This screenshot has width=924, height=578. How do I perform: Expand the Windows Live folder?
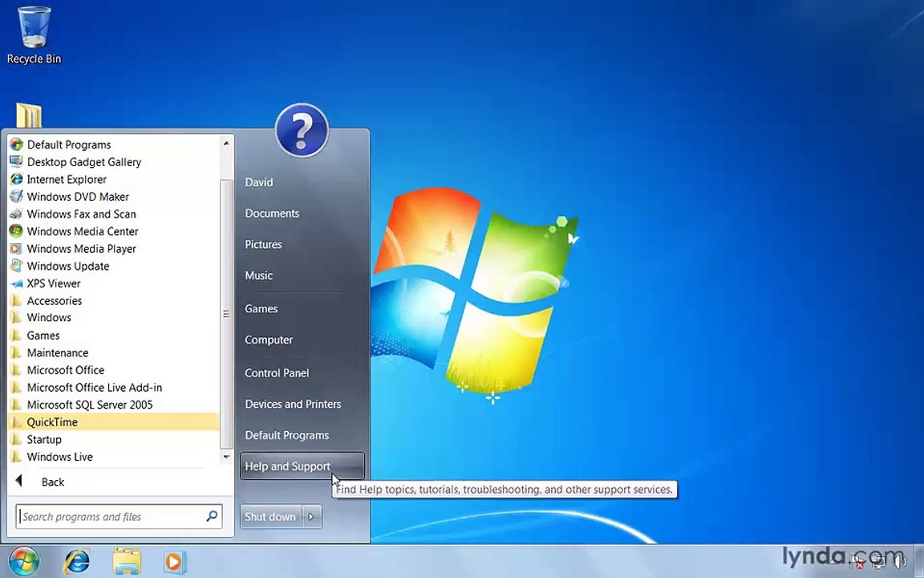click(113, 457)
